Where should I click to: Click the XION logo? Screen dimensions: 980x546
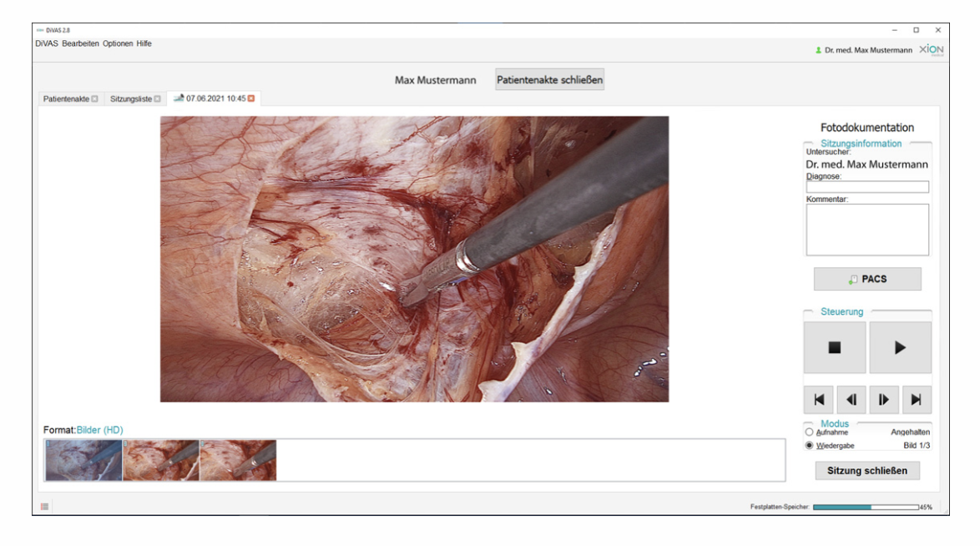coord(932,49)
